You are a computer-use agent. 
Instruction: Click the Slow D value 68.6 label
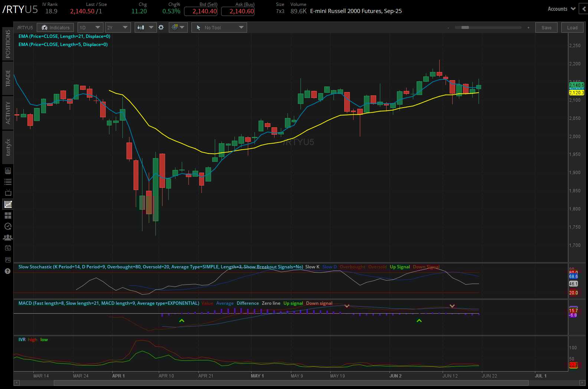coord(574,277)
